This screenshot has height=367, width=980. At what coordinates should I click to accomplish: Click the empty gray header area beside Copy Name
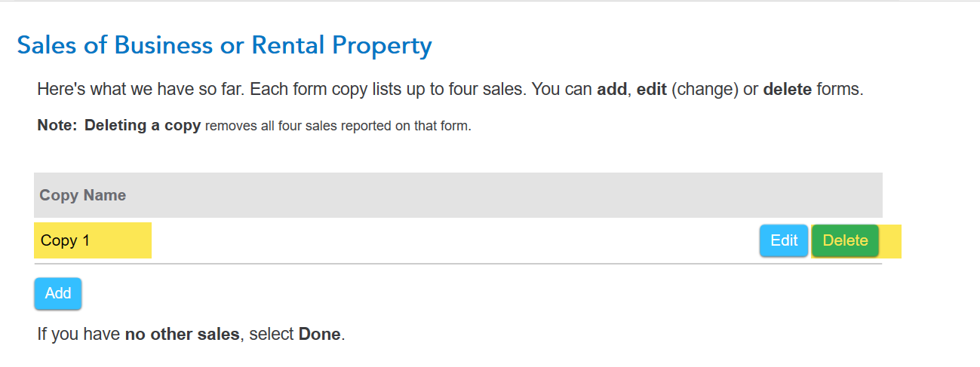tap(498, 195)
